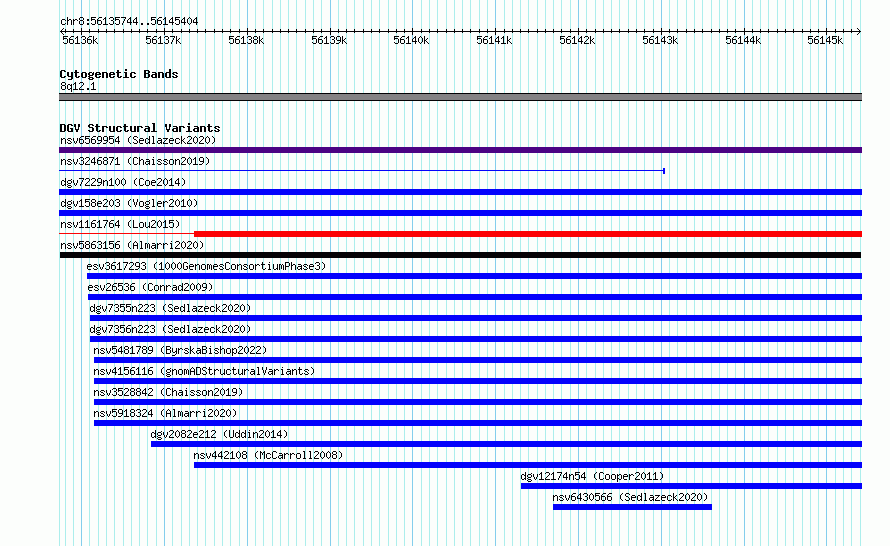
Task: Open nsv1161764 (Lou2015) variant label
Action: [x=120, y=224]
